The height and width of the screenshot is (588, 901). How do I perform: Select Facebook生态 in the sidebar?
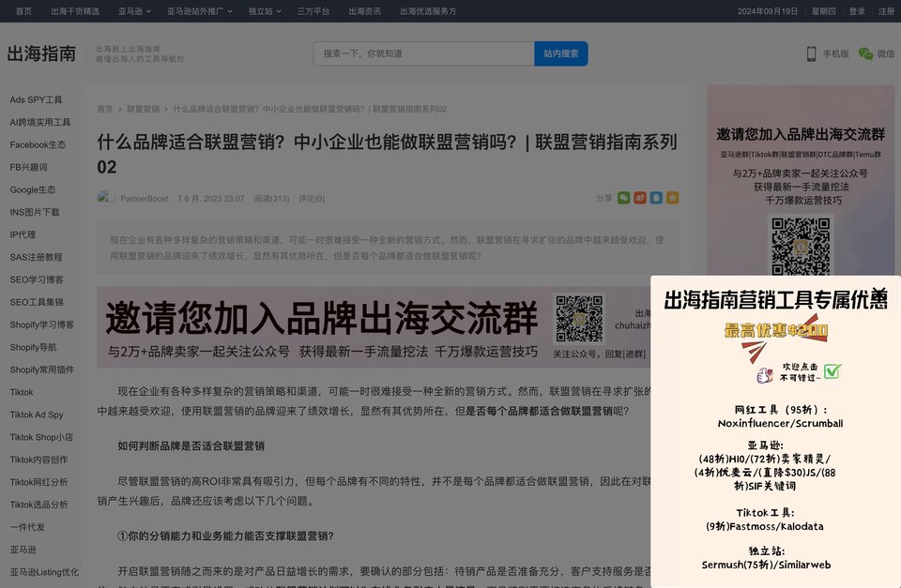[38, 144]
